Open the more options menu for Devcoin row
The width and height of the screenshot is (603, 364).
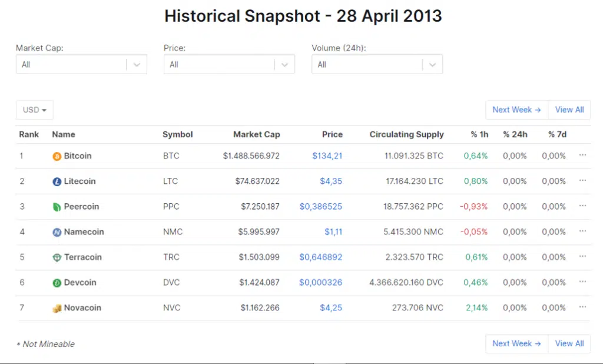tap(582, 282)
